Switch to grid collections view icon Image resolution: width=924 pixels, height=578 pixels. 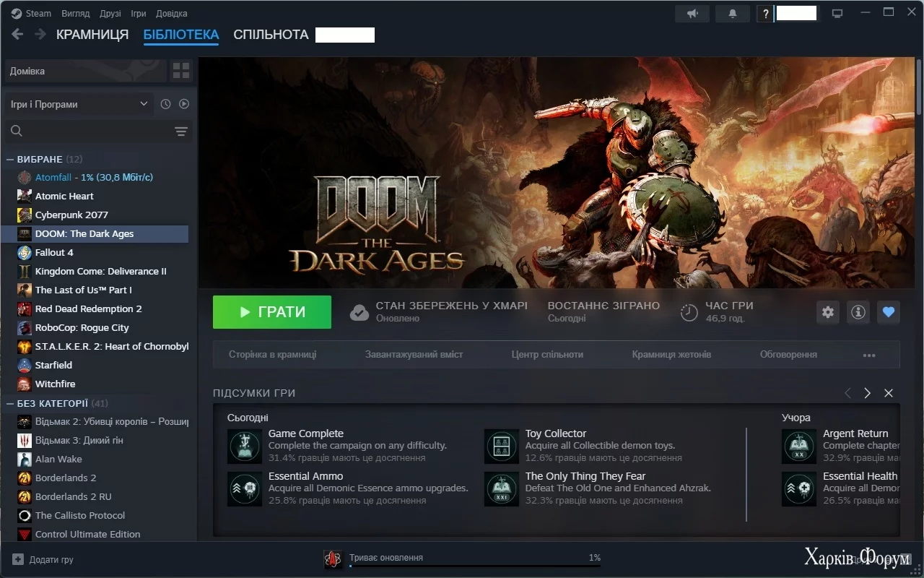181,71
